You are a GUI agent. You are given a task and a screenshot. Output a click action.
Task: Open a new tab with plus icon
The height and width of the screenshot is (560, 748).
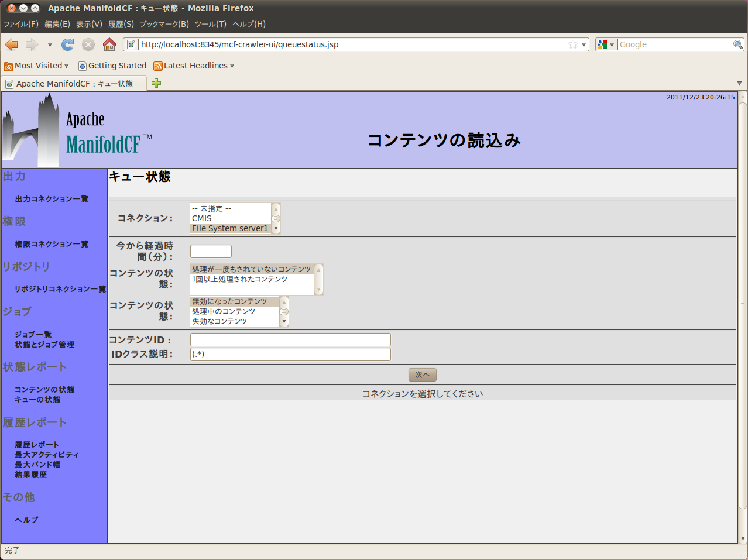(x=156, y=83)
